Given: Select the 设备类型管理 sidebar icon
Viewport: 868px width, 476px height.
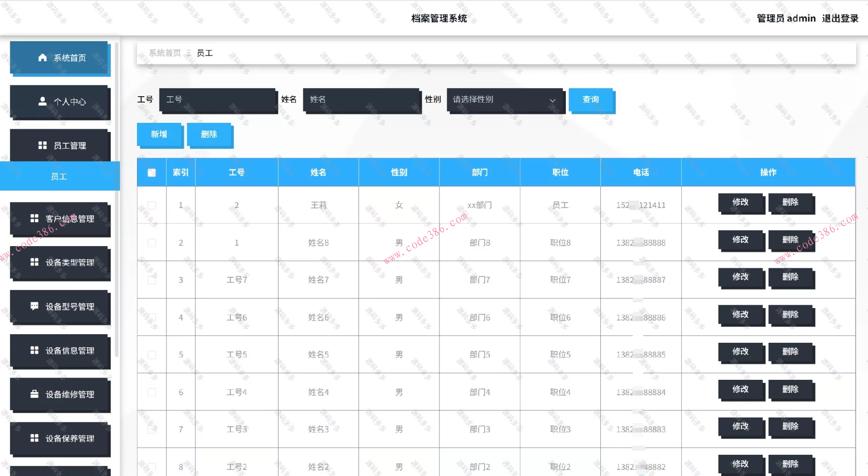Looking at the screenshot, I should (x=34, y=262).
